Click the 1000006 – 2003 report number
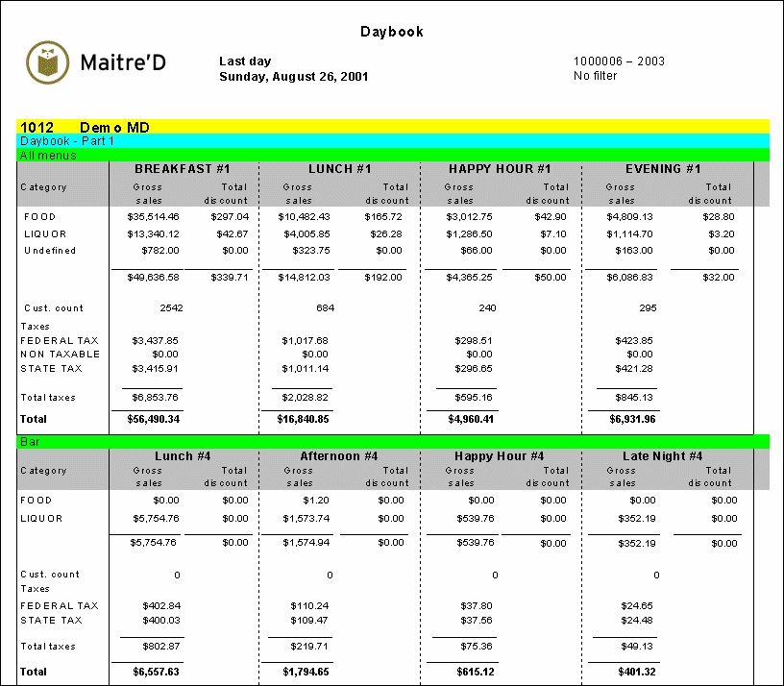Viewport: 784px width, 686px height. 619,61
